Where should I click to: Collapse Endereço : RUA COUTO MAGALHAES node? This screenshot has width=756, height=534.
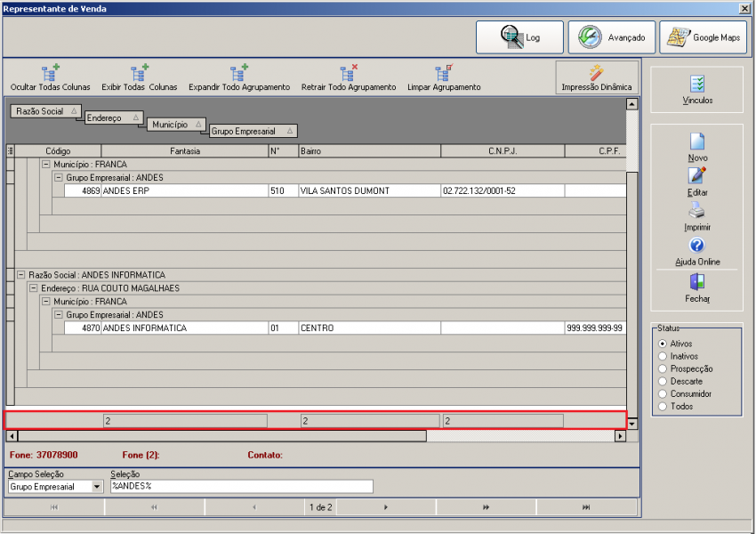pyautogui.click(x=34, y=288)
